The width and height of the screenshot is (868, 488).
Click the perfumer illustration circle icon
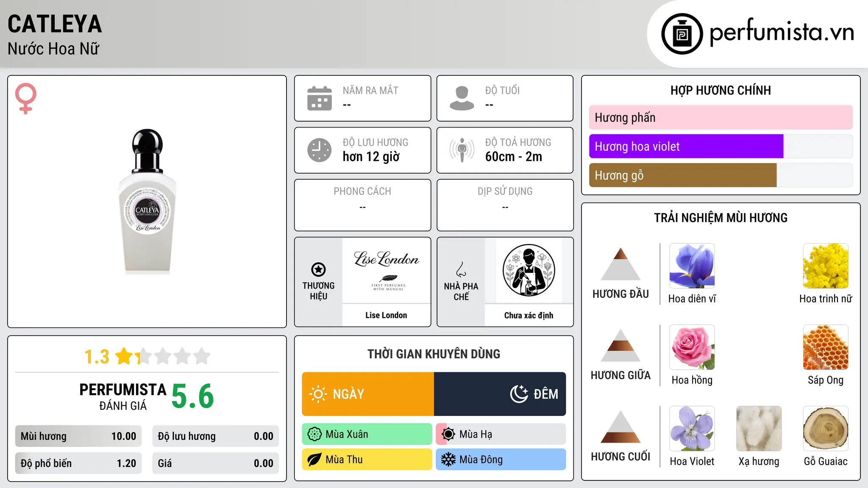pyautogui.click(x=529, y=270)
